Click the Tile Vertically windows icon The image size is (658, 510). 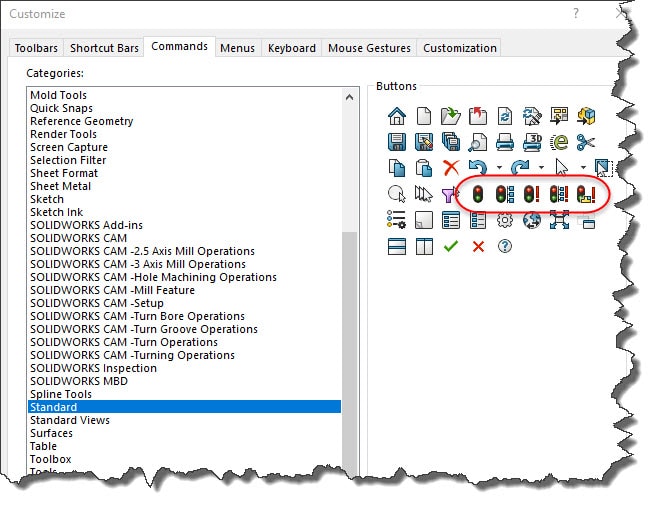pyautogui.click(x=424, y=246)
